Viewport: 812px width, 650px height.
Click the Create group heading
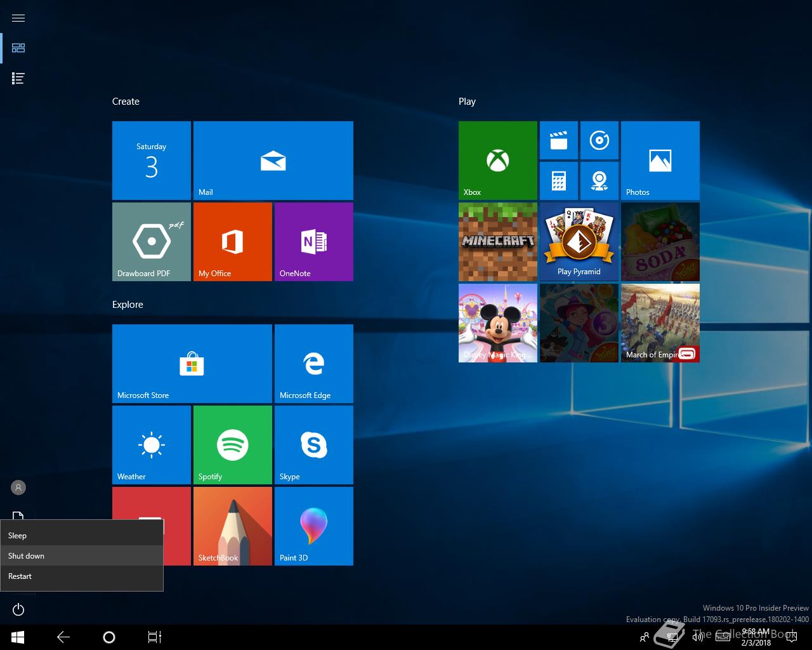126,102
